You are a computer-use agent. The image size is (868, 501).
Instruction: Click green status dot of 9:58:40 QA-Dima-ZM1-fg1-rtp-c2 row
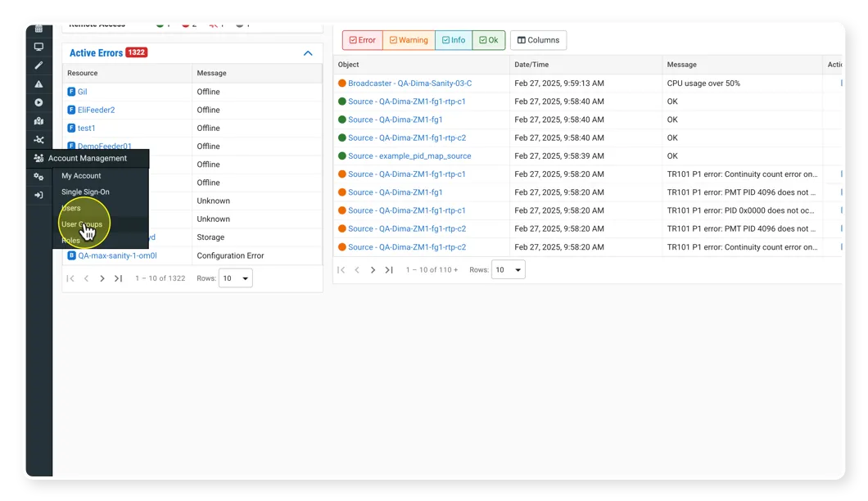[x=342, y=138]
